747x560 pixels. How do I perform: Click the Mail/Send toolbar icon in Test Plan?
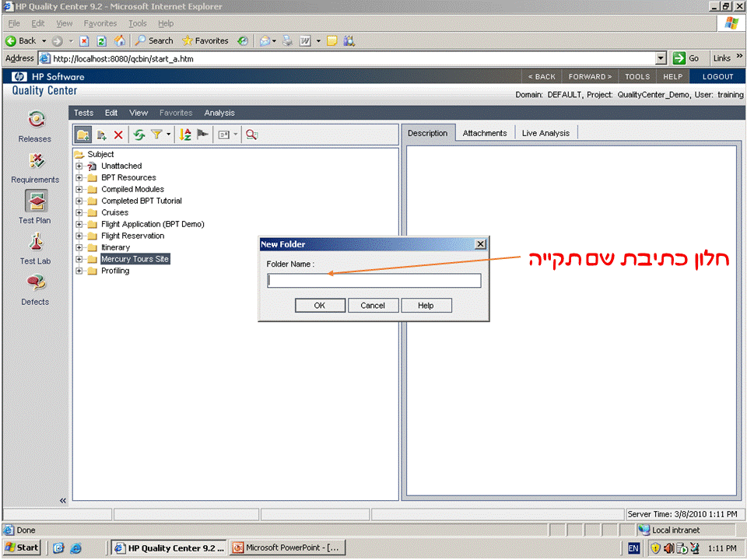point(224,135)
